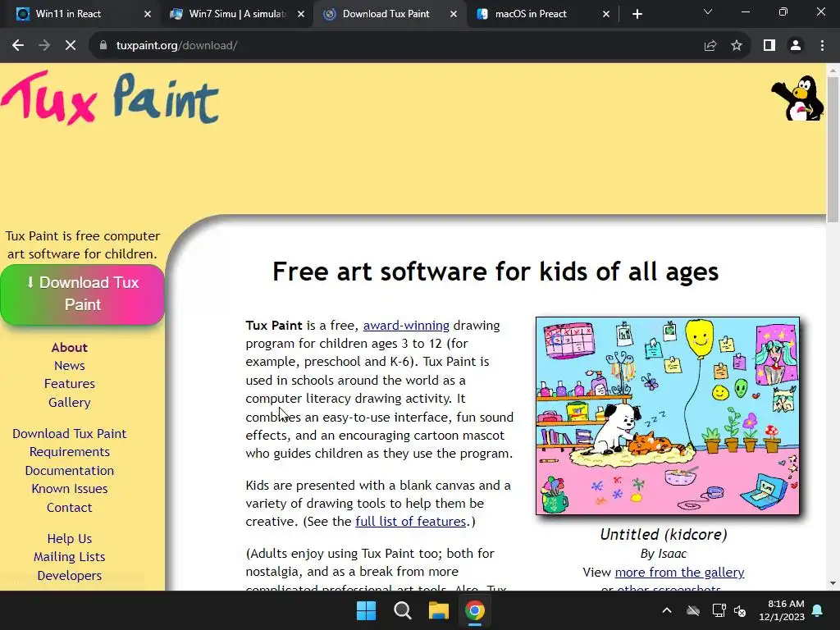Click the scrollbar down arrow
This screenshot has height=630, width=840.
(x=833, y=583)
